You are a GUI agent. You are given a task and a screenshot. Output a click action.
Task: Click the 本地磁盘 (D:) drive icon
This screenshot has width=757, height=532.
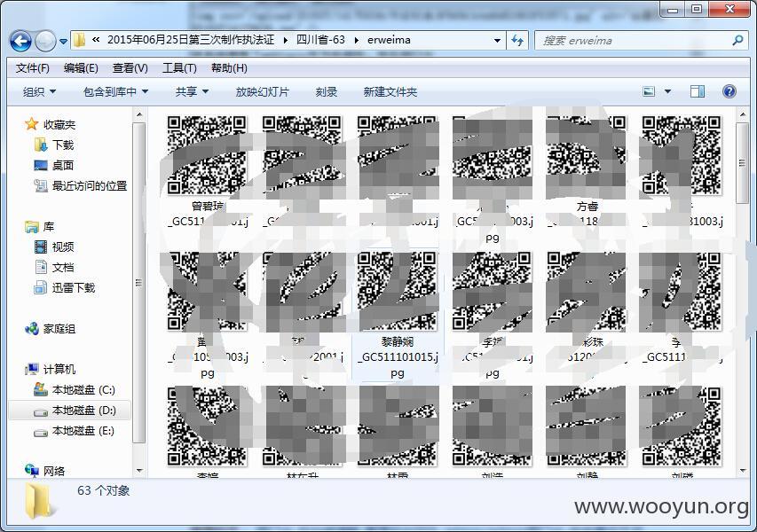[41, 411]
